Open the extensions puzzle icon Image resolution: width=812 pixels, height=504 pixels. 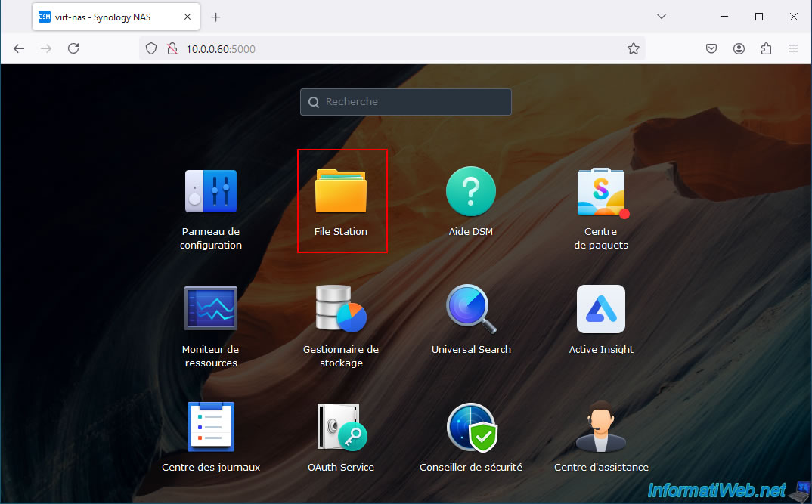coord(766,48)
